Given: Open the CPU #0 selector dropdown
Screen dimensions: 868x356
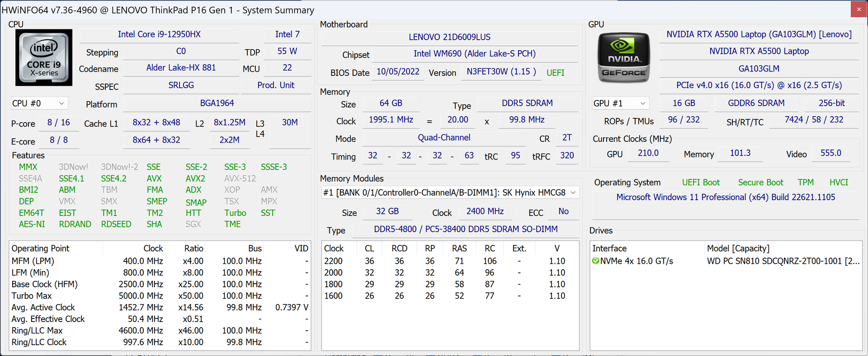Looking at the screenshot, I should click(x=39, y=103).
